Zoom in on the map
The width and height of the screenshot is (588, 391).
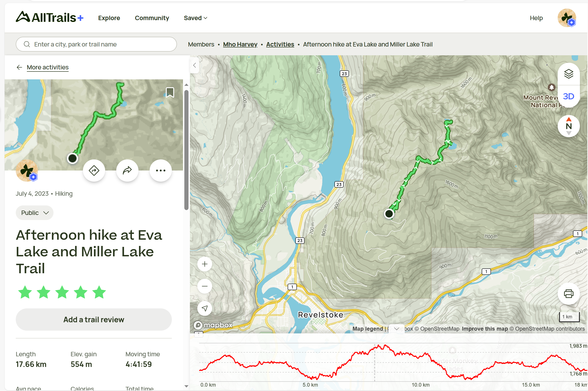click(205, 264)
